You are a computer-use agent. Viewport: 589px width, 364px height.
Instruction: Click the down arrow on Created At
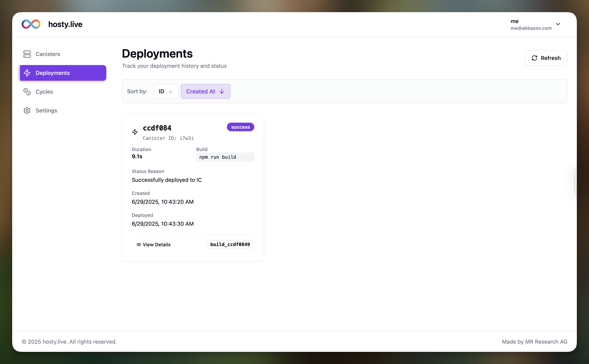222,91
